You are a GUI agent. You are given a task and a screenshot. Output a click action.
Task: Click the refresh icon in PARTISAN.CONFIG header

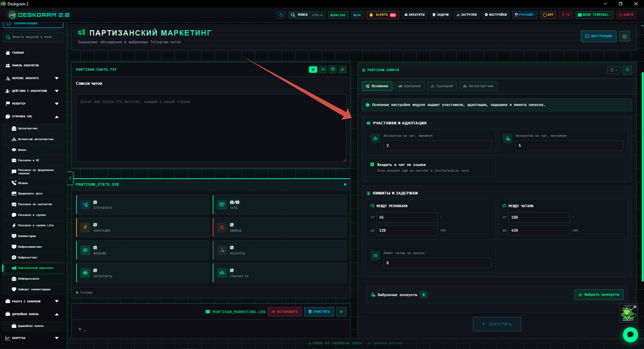pyautogui.click(x=627, y=70)
